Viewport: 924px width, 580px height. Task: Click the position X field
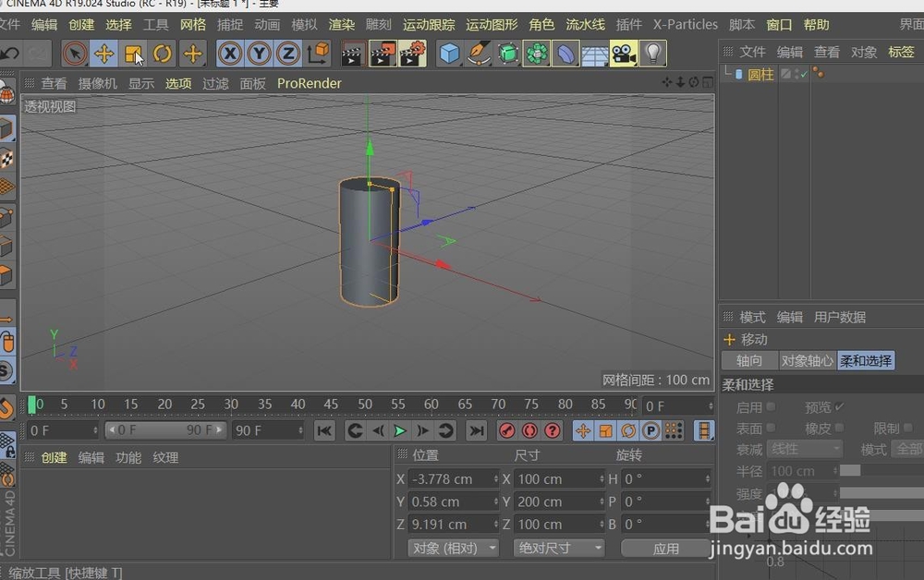tap(453, 479)
